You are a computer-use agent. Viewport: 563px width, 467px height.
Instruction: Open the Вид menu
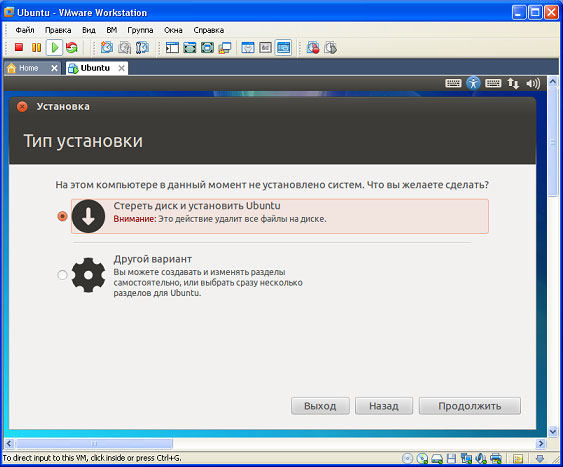click(x=89, y=30)
